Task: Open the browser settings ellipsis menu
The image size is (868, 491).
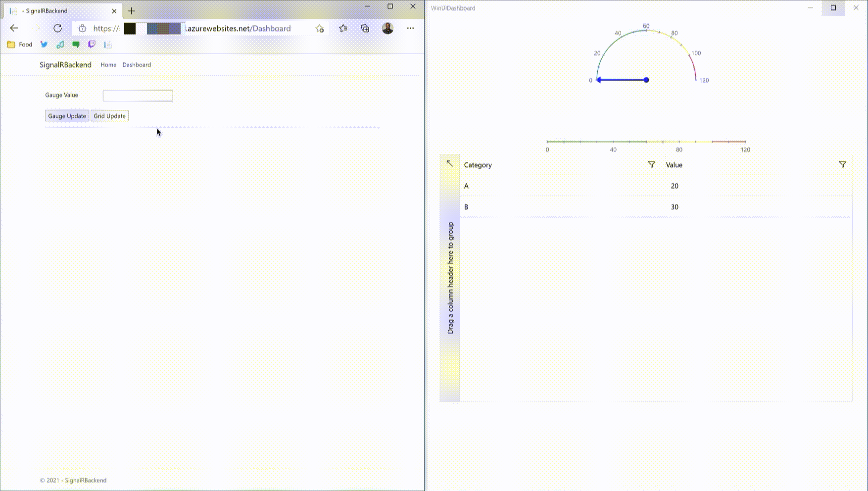Action: pyautogui.click(x=410, y=28)
